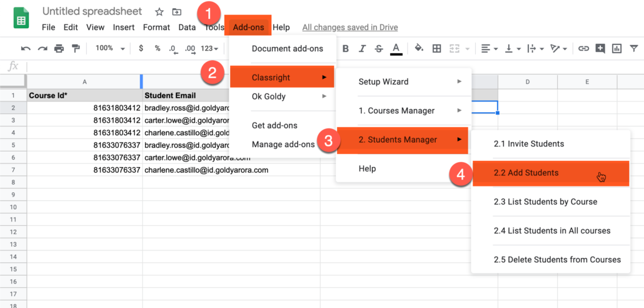Open the Help menu in menu bar

(x=281, y=27)
